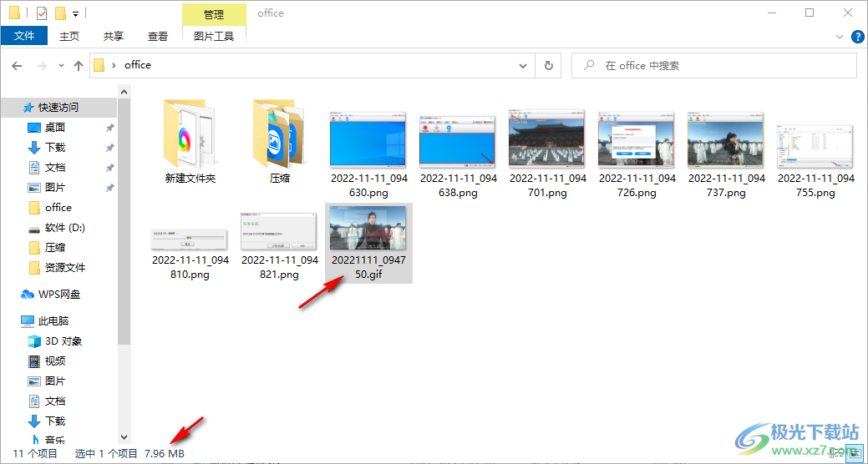This screenshot has width=868, height=464.
Task: Go back using the Back arrow
Action: click(x=18, y=65)
